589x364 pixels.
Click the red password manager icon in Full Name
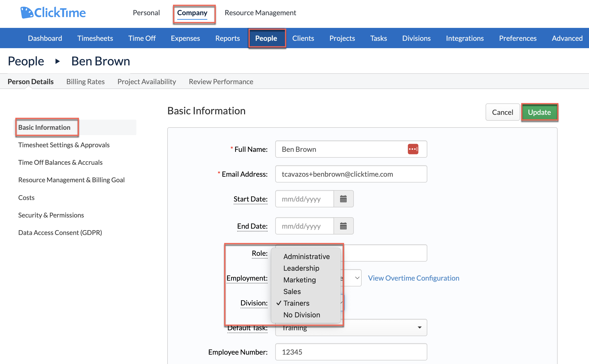coord(413,149)
